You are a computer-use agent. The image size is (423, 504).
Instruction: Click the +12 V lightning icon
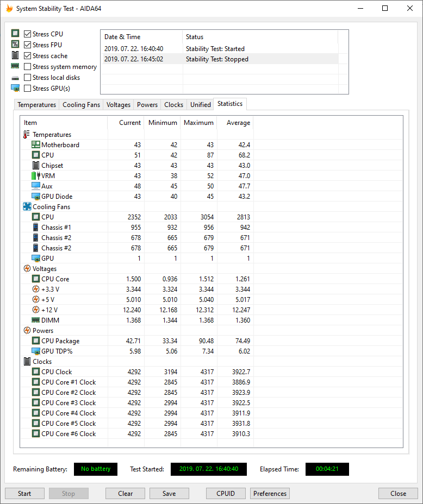point(36,310)
